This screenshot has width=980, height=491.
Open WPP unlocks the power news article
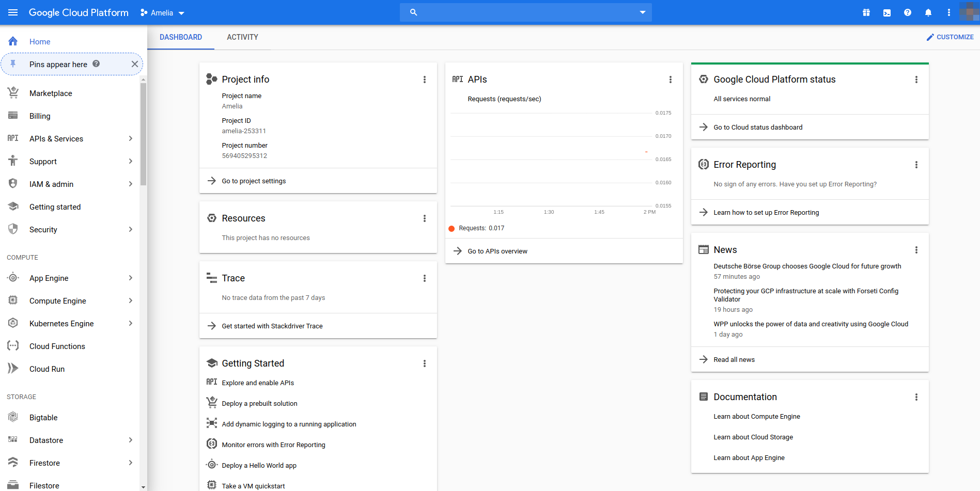point(811,324)
